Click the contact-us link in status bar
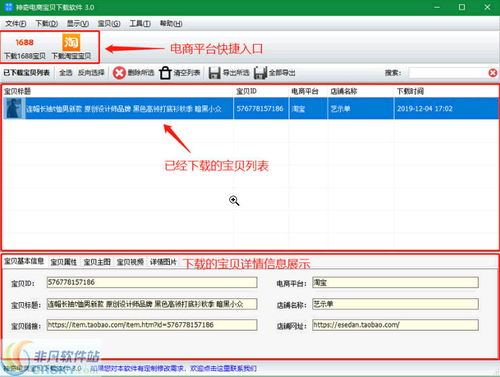 (x=173, y=368)
